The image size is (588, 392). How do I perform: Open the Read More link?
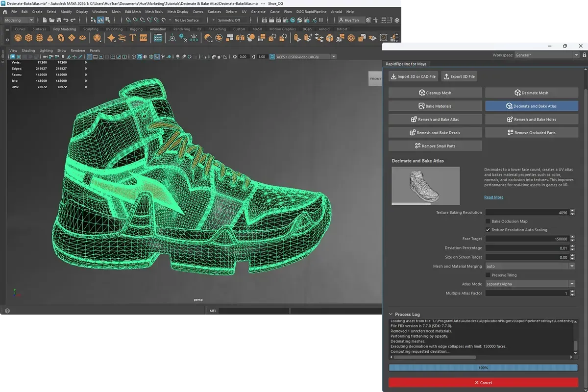click(x=493, y=197)
